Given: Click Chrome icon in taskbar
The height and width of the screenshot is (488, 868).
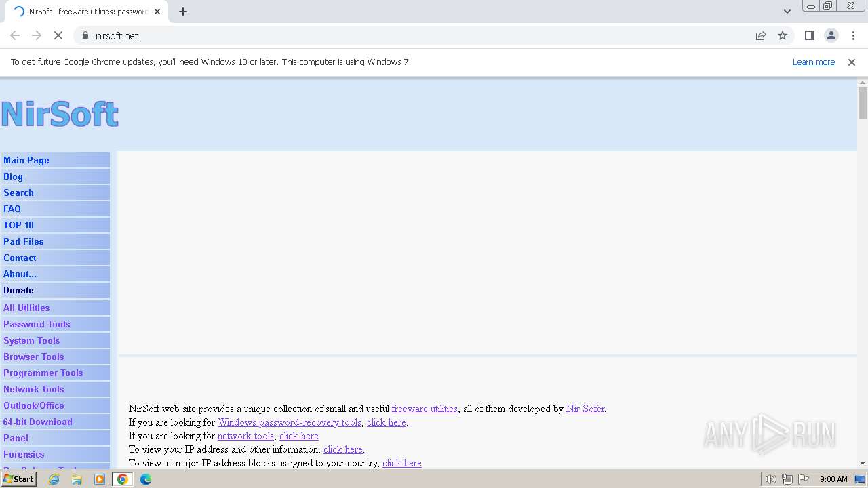Looking at the screenshot, I should 123,479.
